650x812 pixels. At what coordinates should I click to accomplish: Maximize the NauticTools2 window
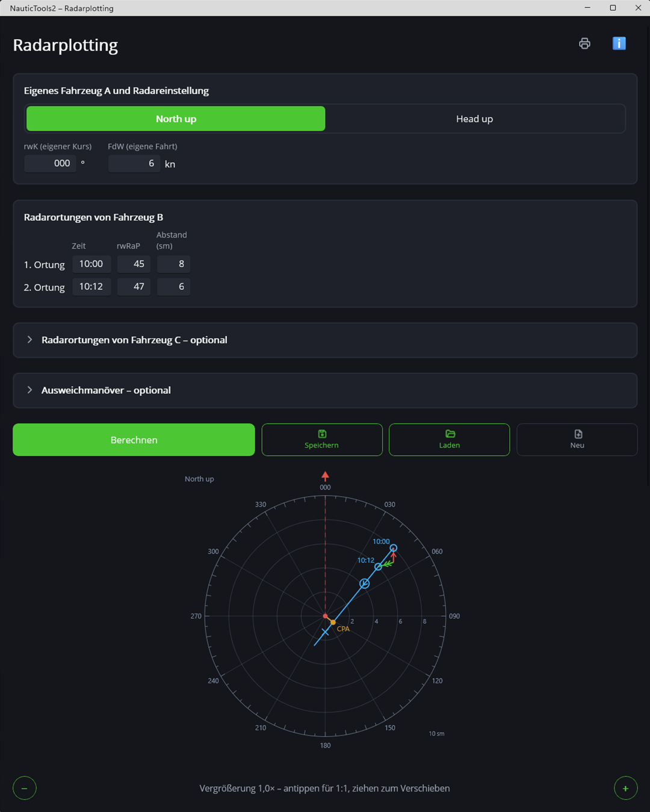coord(613,8)
